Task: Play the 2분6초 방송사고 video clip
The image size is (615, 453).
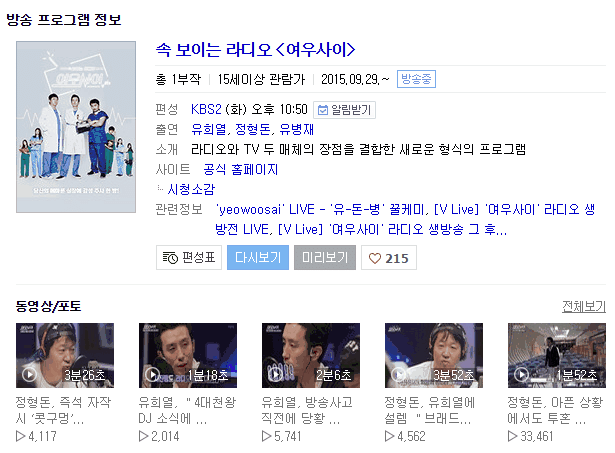Action: point(311,355)
